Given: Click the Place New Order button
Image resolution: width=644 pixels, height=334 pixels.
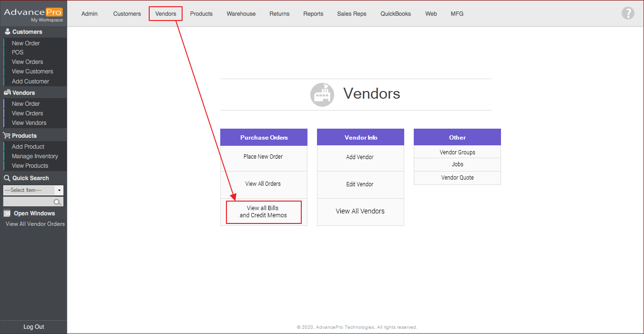Looking at the screenshot, I should 263,157.
